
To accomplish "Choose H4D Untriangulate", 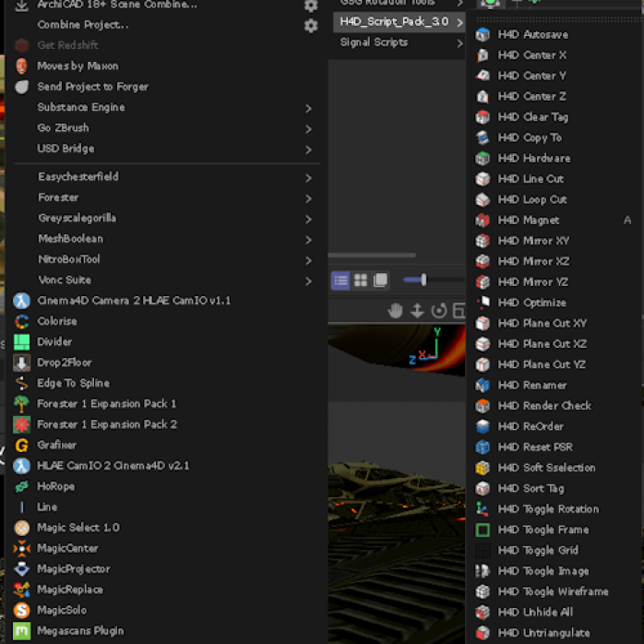I will coord(555,633).
